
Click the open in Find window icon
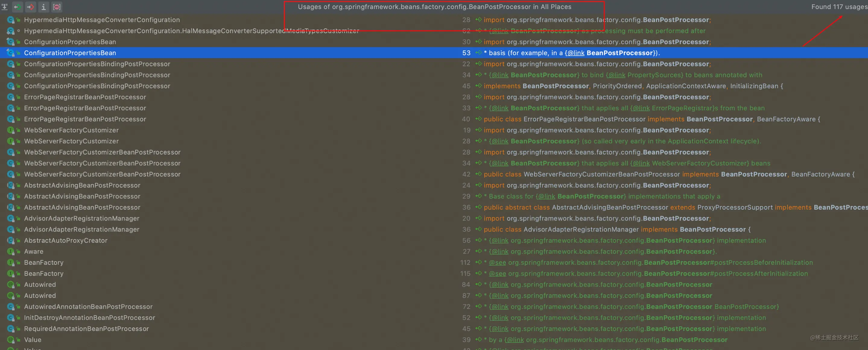(x=5, y=7)
